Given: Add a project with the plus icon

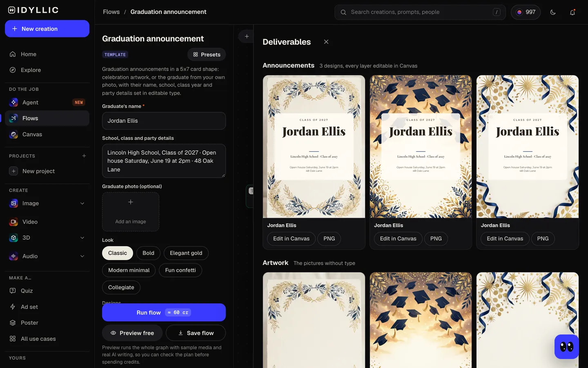Looking at the screenshot, I should (84, 156).
